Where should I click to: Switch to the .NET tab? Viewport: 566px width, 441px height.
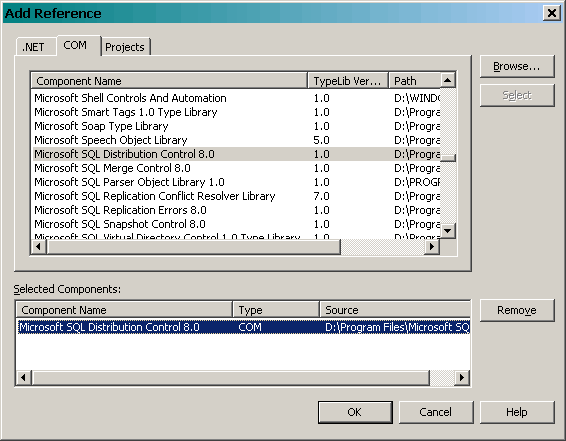pos(36,47)
